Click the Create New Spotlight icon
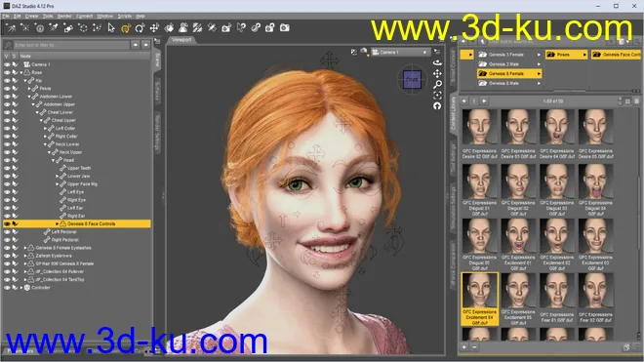 54,28
